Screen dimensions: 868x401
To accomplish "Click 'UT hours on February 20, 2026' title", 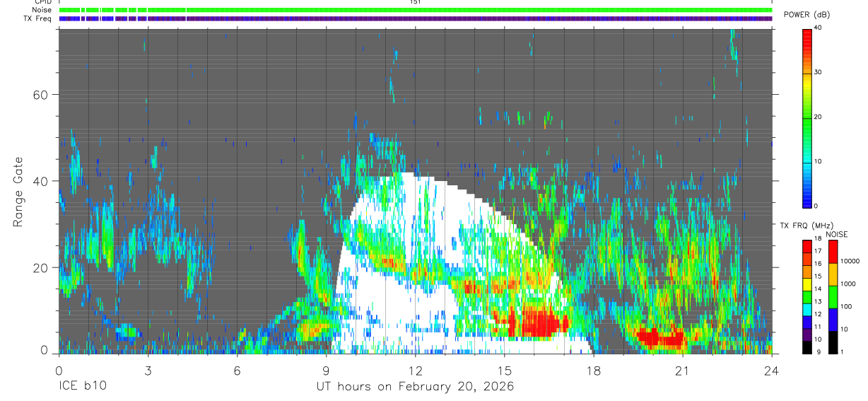I will (415, 388).
